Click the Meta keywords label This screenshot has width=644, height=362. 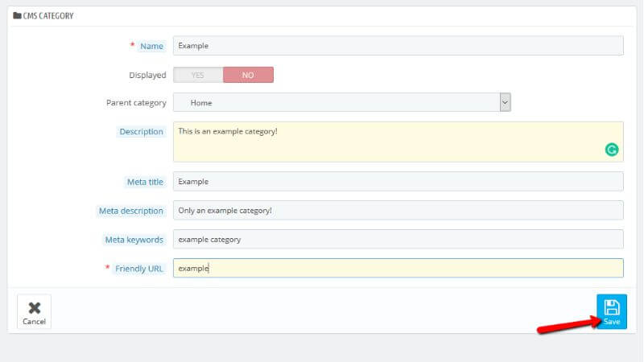click(x=134, y=240)
